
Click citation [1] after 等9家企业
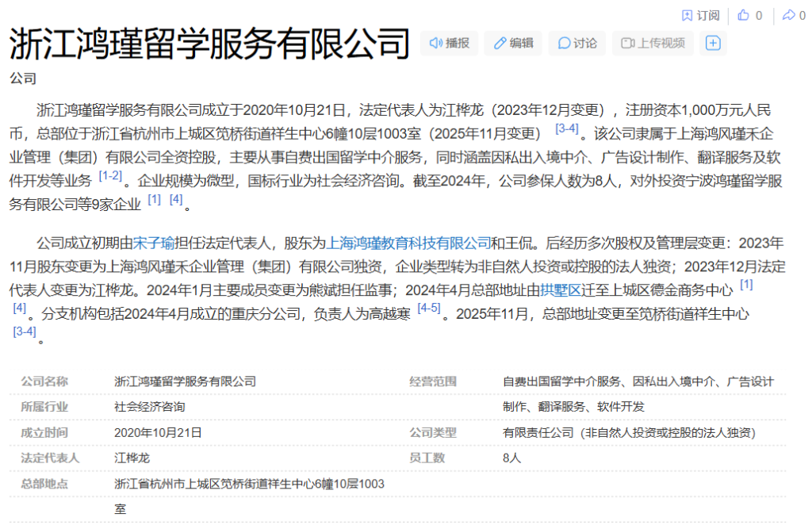click(x=155, y=199)
